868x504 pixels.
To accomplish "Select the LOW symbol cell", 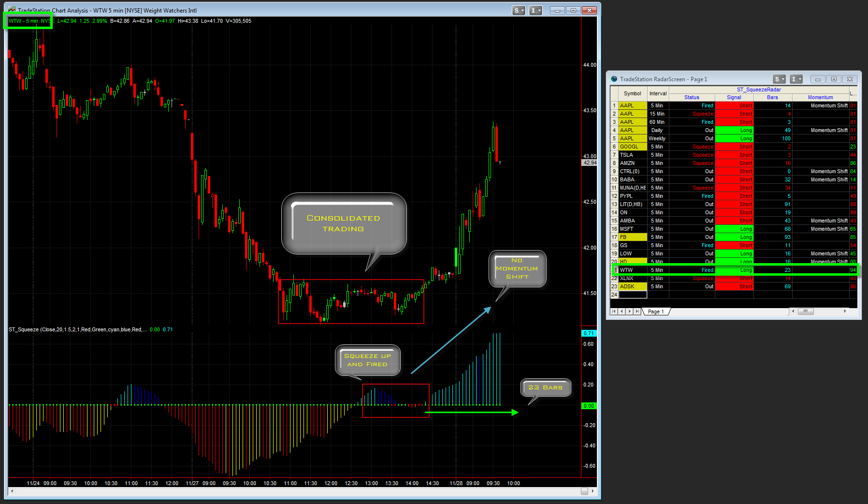I will point(633,253).
